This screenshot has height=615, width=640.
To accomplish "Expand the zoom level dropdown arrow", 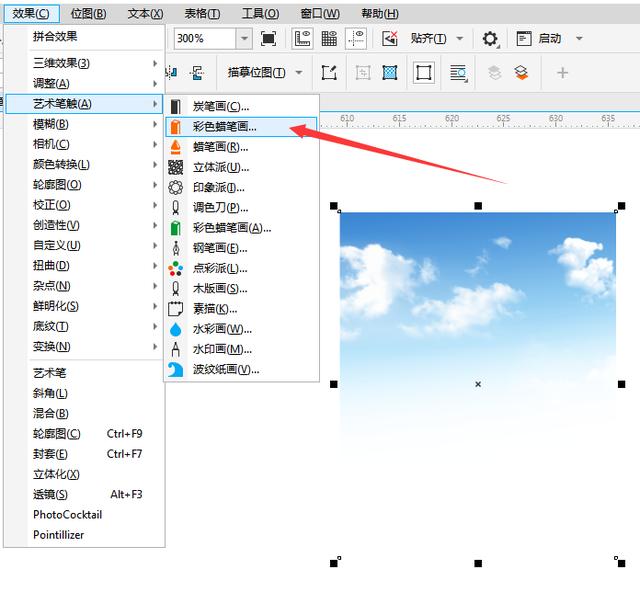I will (244, 38).
